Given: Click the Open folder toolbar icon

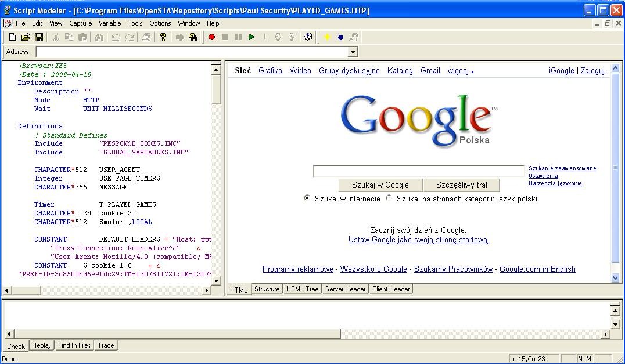Looking at the screenshot, I should [26, 37].
